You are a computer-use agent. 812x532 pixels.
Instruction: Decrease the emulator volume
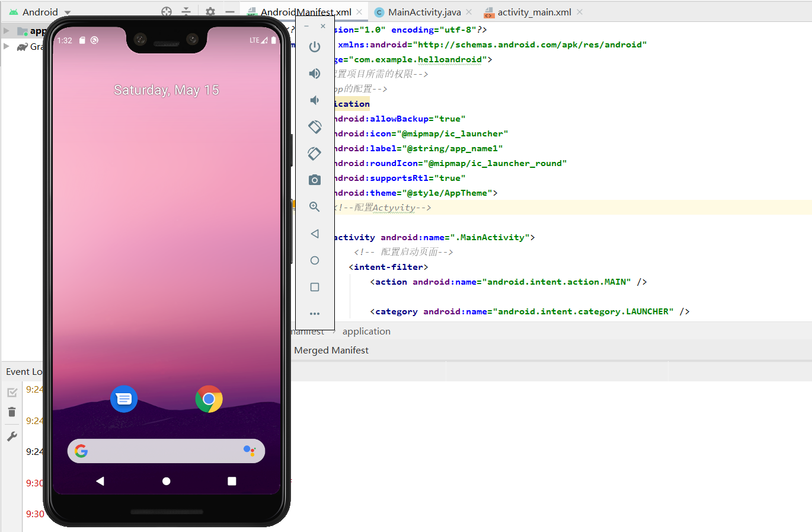point(315,100)
